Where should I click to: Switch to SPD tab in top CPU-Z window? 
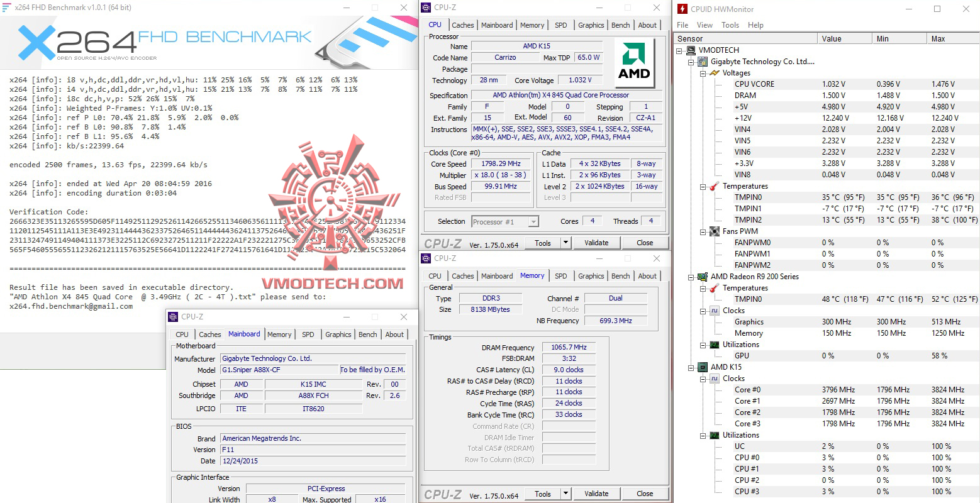click(x=561, y=25)
